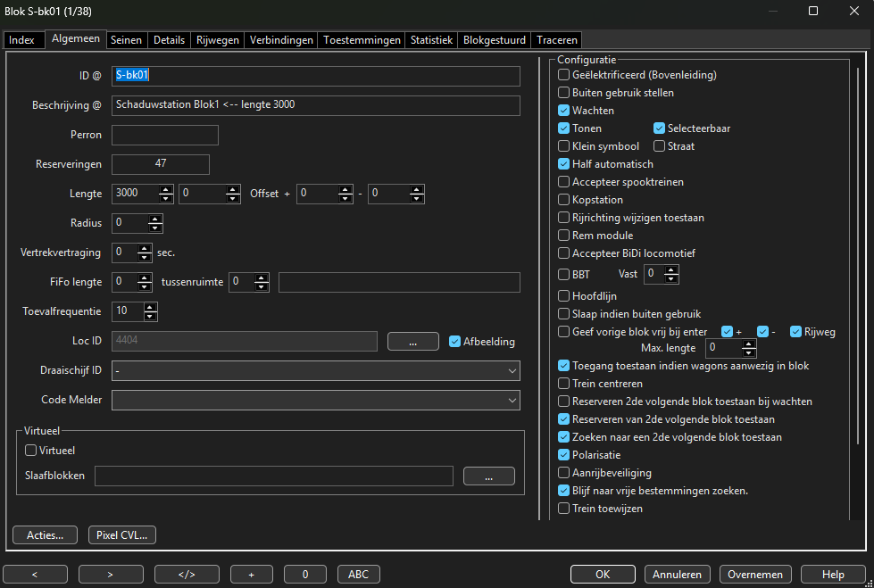Click the ABC button
Screen dimensions: 874x588
click(x=358, y=574)
